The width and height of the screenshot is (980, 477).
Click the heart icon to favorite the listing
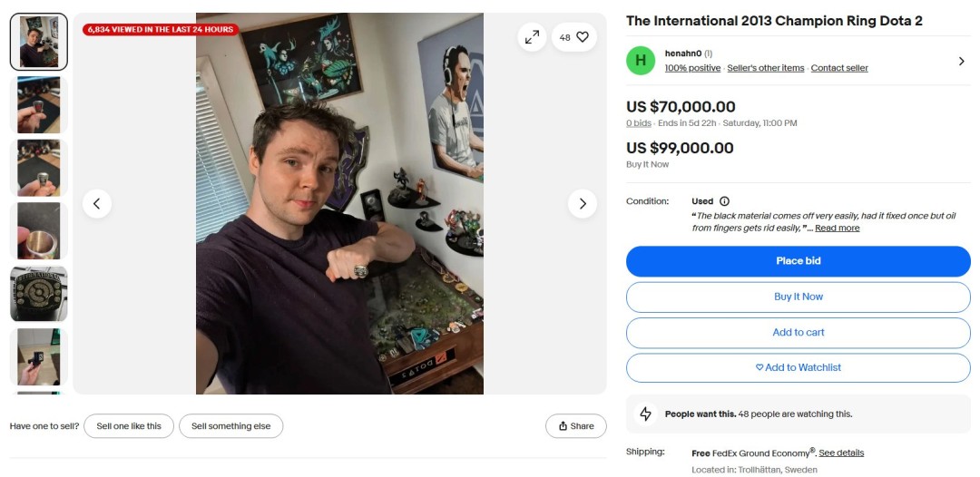tap(583, 37)
